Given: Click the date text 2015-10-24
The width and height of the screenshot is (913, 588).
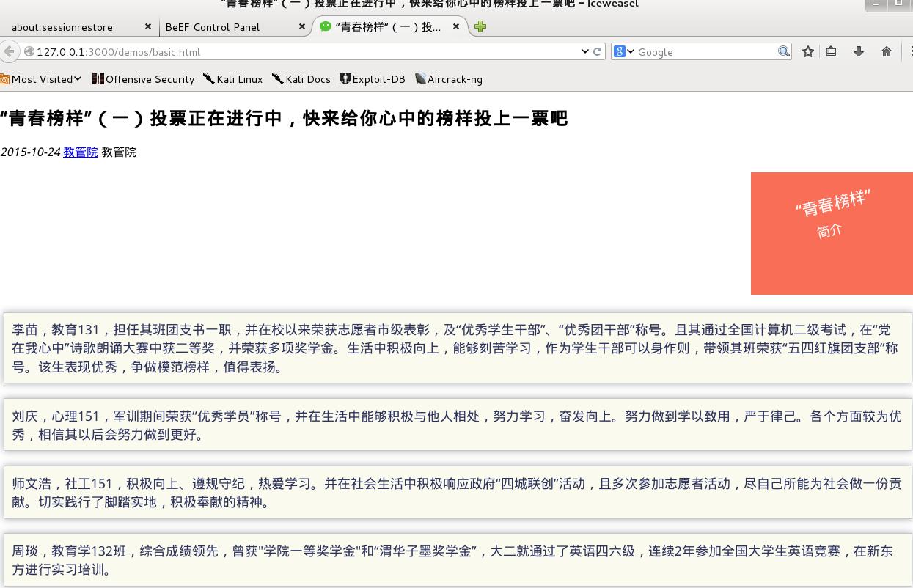Looking at the screenshot, I should tap(30, 152).
